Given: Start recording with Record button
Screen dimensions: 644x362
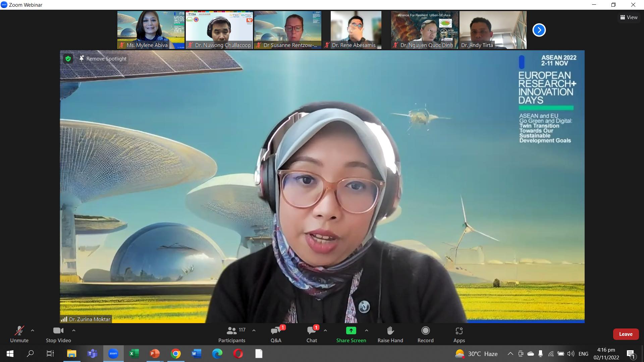Looking at the screenshot, I should click(426, 335).
